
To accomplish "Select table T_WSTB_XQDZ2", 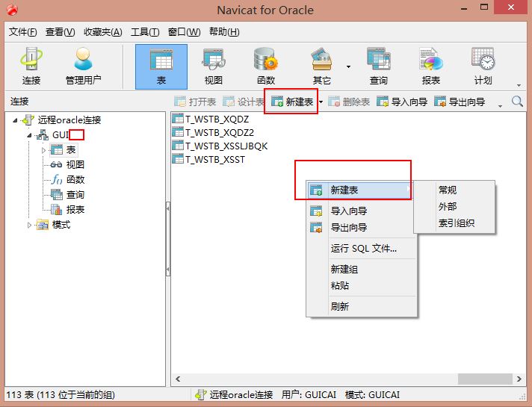I will click(220, 133).
